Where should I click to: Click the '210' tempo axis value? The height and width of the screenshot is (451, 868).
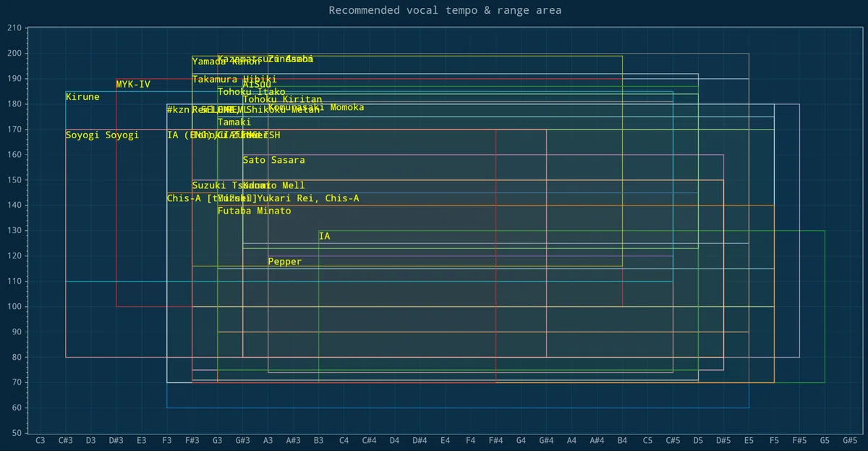coord(14,28)
